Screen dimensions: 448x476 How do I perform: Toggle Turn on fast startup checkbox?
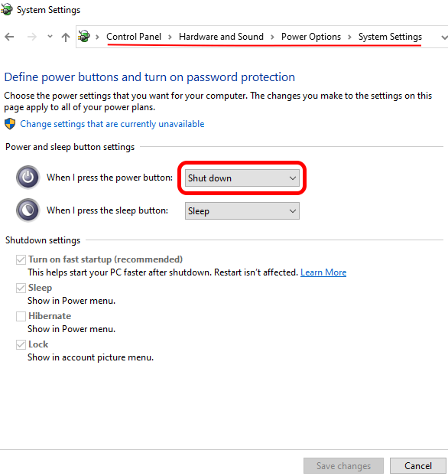21,260
